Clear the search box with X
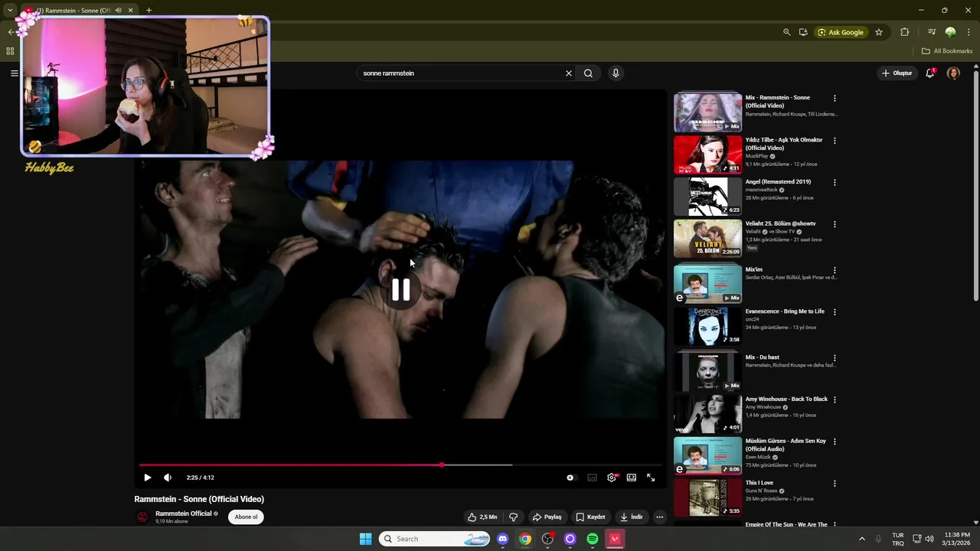The width and height of the screenshot is (980, 551). [569, 73]
